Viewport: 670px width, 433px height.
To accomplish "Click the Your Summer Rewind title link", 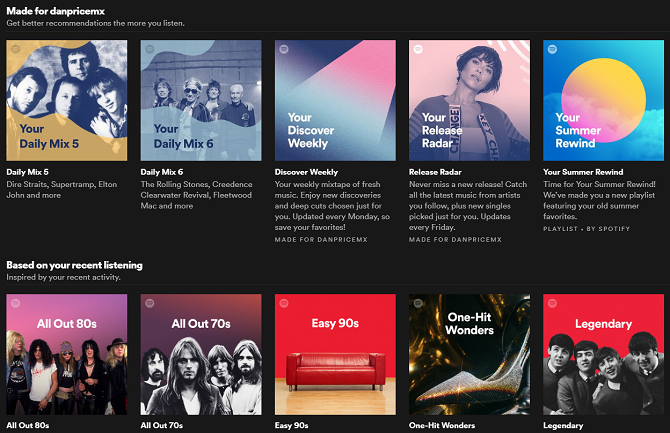I will tap(583, 172).
